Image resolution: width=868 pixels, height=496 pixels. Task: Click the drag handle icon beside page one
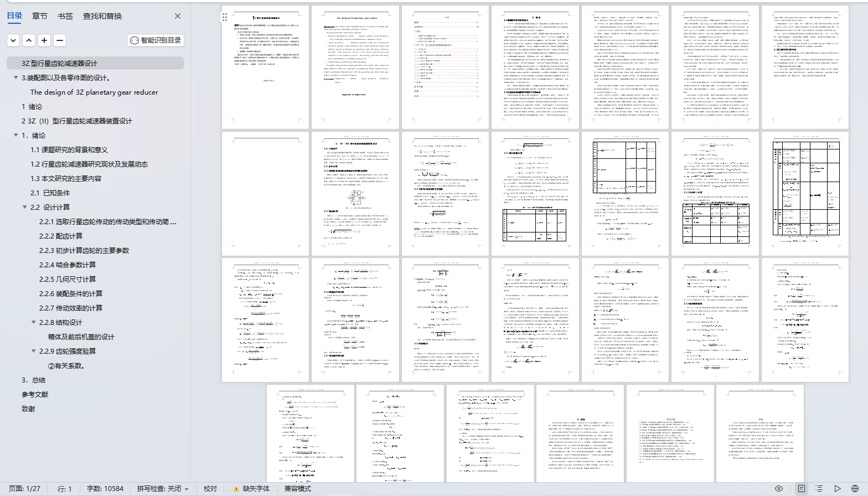click(x=225, y=17)
